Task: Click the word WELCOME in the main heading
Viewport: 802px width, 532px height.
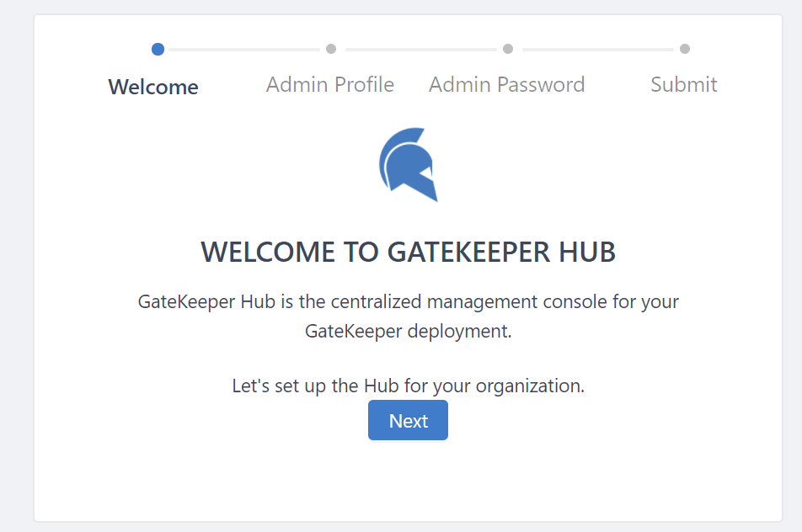Action: click(268, 252)
